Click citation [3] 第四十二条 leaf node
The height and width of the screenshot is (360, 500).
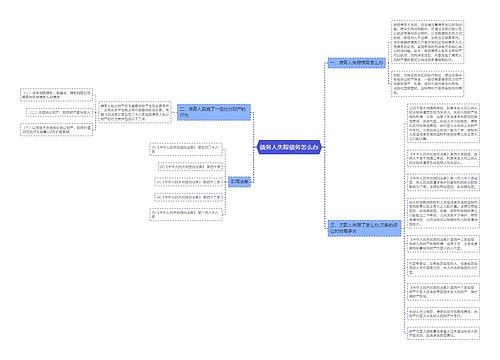(x=189, y=182)
